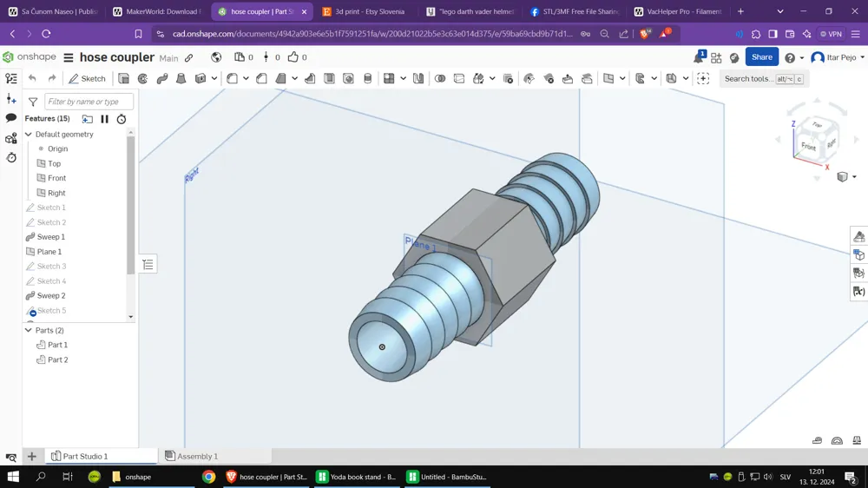The width and height of the screenshot is (868, 488).
Task: Click the Share button
Action: (x=762, y=57)
